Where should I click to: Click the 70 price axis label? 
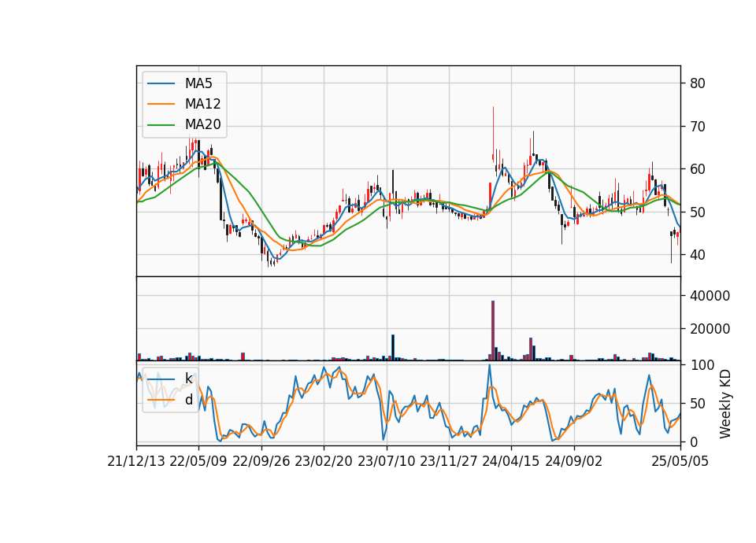pyautogui.click(x=698, y=127)
